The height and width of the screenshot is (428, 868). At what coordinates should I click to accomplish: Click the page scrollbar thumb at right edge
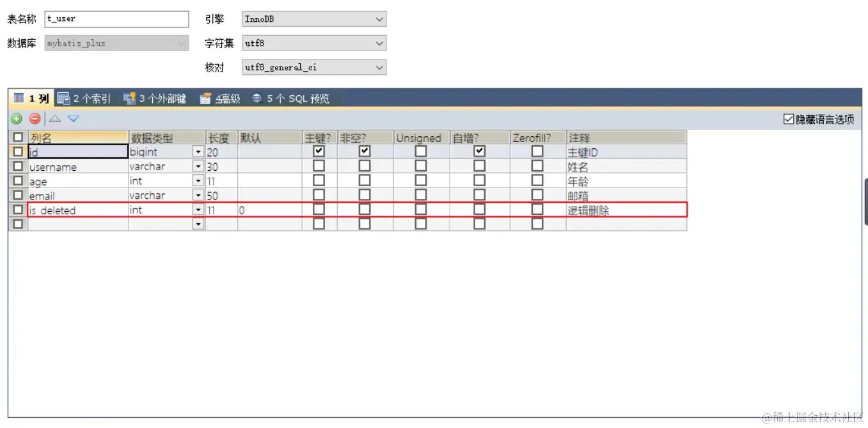click(866, 201)
